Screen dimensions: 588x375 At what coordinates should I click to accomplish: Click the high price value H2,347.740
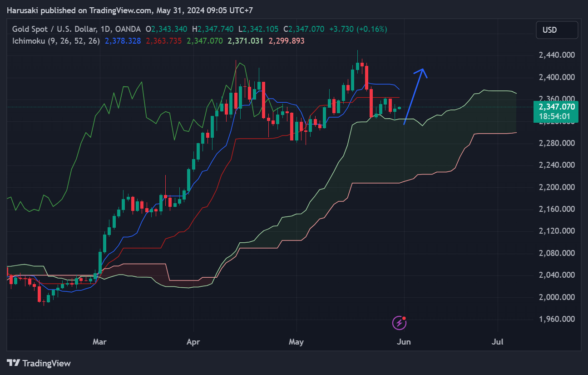click(213, 29)
